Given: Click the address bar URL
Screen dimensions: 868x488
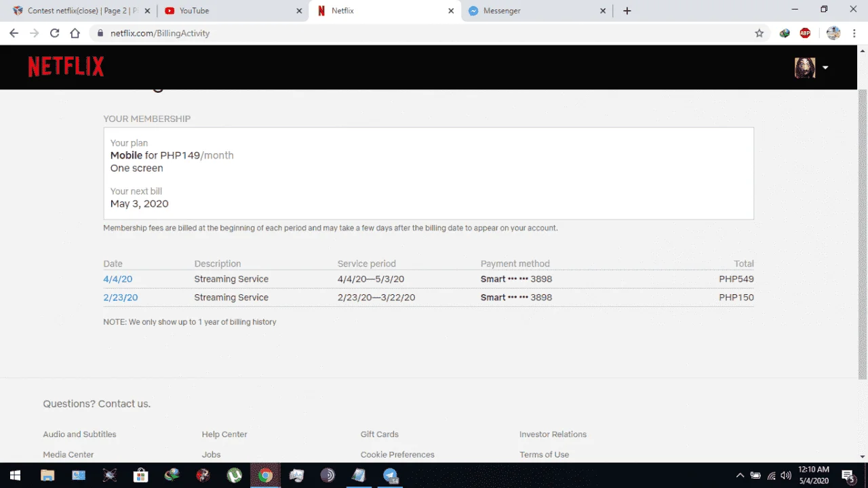Looking at the screenshot, I should pos(160,33).
